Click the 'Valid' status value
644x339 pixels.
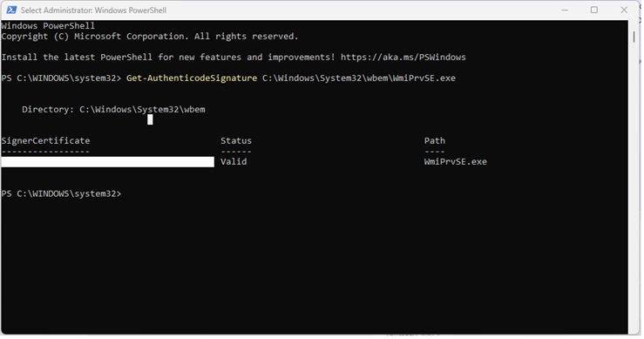click(x=234, y=162)
